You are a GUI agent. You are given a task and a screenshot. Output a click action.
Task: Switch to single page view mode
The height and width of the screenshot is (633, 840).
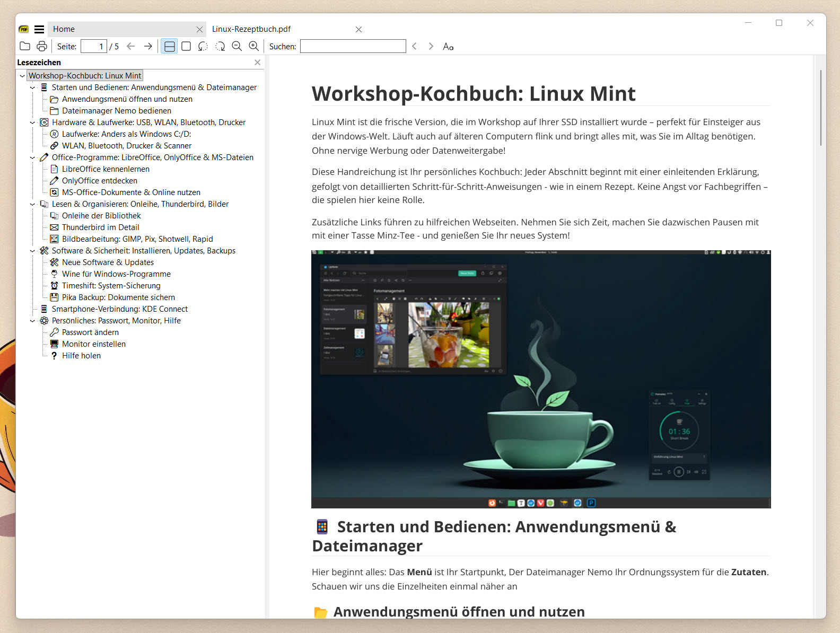coord(186,46)
